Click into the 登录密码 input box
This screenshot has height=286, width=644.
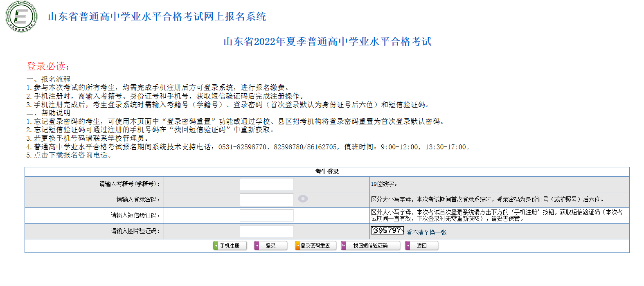tap(266, 200)
